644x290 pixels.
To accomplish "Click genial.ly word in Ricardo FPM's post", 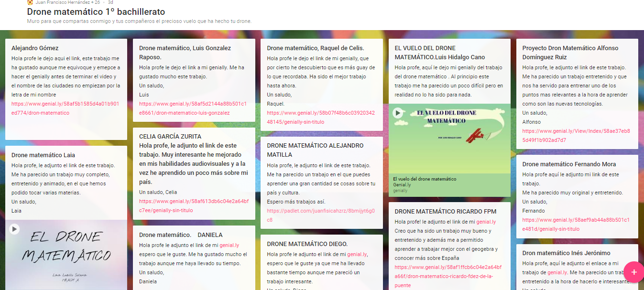I will click(486, 222).
